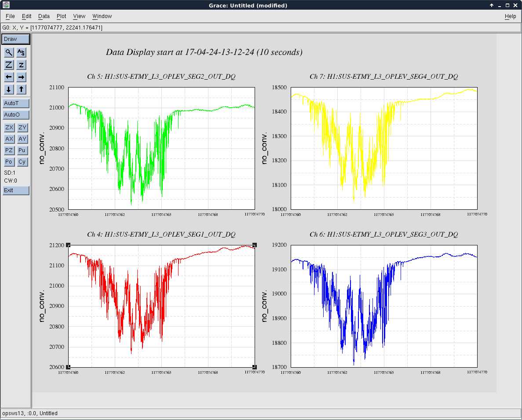The image size is (522, 420).
Task: Click the large Z zoom-in icon
Action: pos(9,65)
